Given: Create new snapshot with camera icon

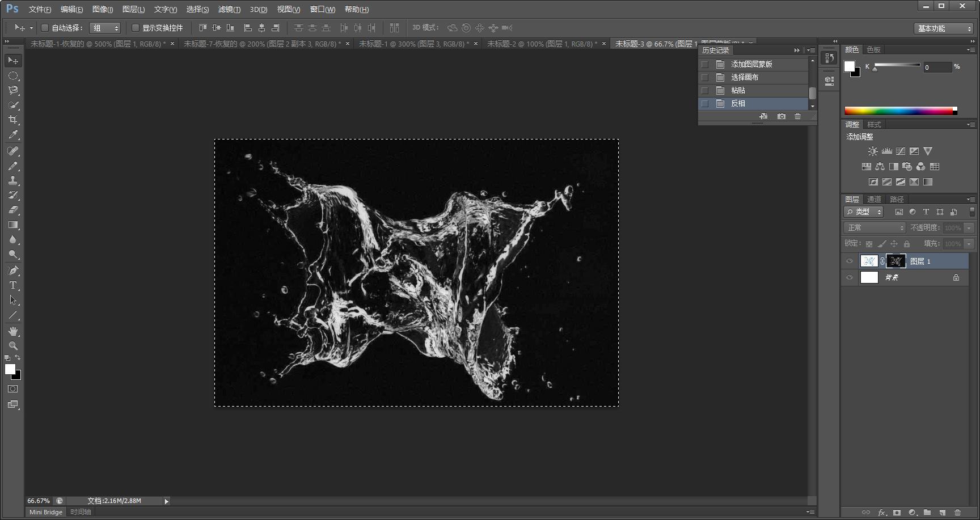Looking at the screenshot, I should tap(782, 116).
